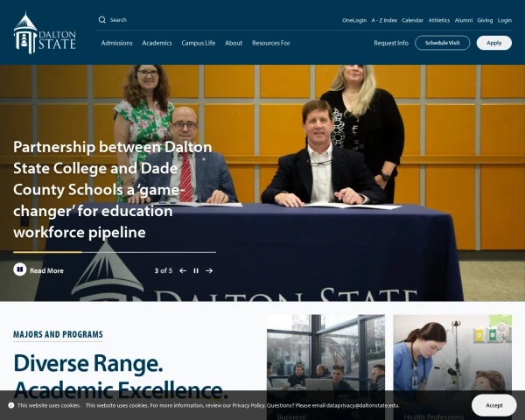This screenshot has width=525, height=420.
Task: Open the Resources For menu
Action: click(271, 43)
